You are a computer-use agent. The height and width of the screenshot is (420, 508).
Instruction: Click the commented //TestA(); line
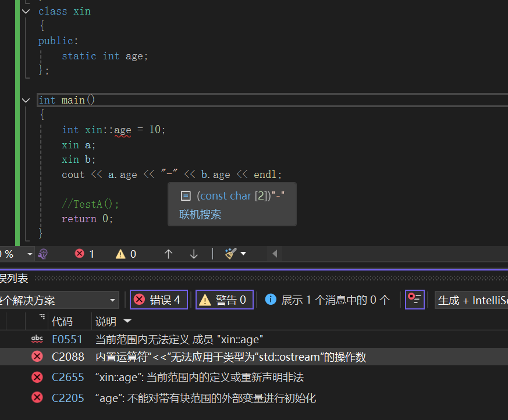90,204
